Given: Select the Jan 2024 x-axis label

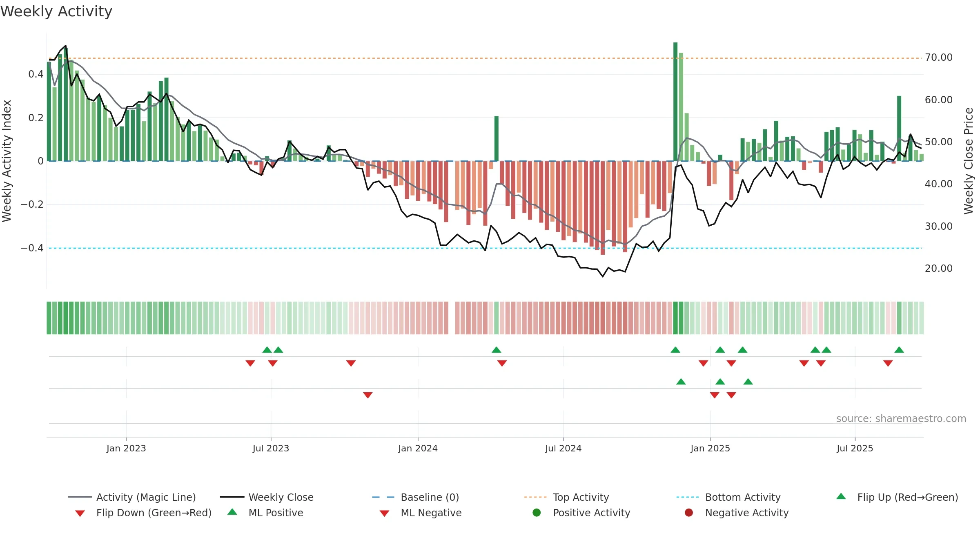Looking at the screenshot, I should point(418,448).
